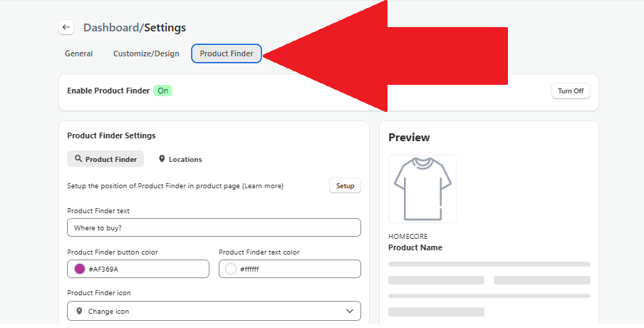Click the Where to buy? text field
Viewport: 644px width, 328px height.
214,227
